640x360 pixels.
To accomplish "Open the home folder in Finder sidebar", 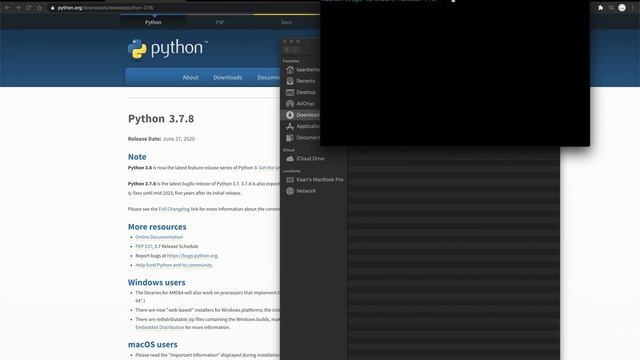I will tap(302, 70).
